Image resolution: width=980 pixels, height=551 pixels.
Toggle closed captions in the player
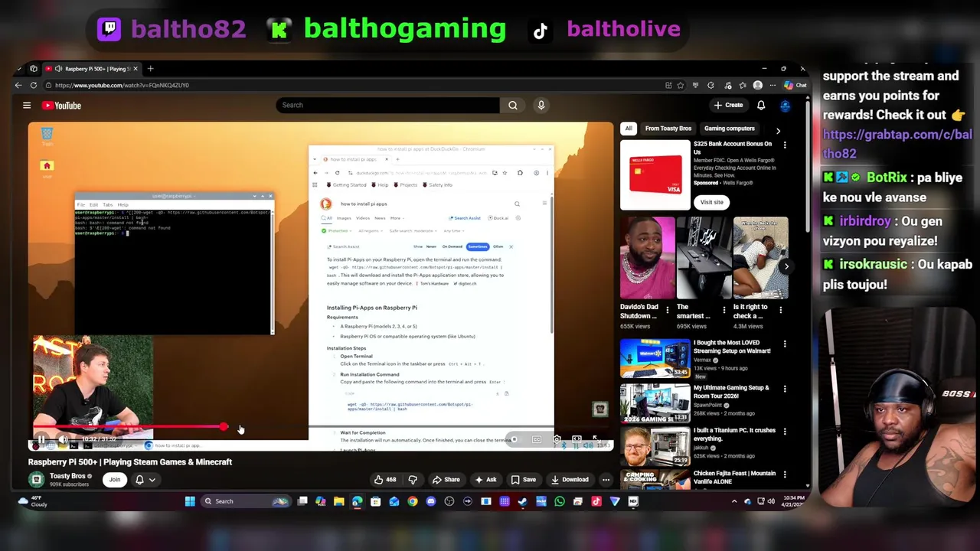tap(537, 440)
